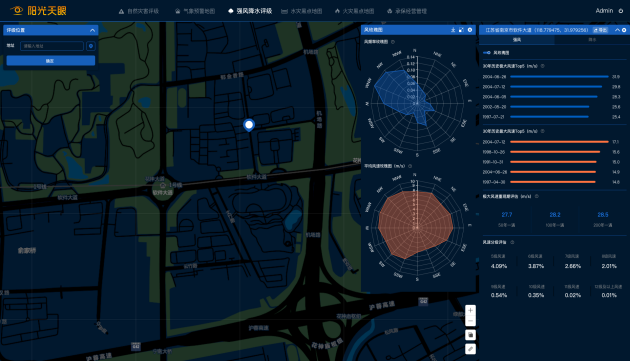The height and width of the screenshot is (361, 630).
Task: Open the 火灾黑点地图 menu item
Action: coord(354,11)
